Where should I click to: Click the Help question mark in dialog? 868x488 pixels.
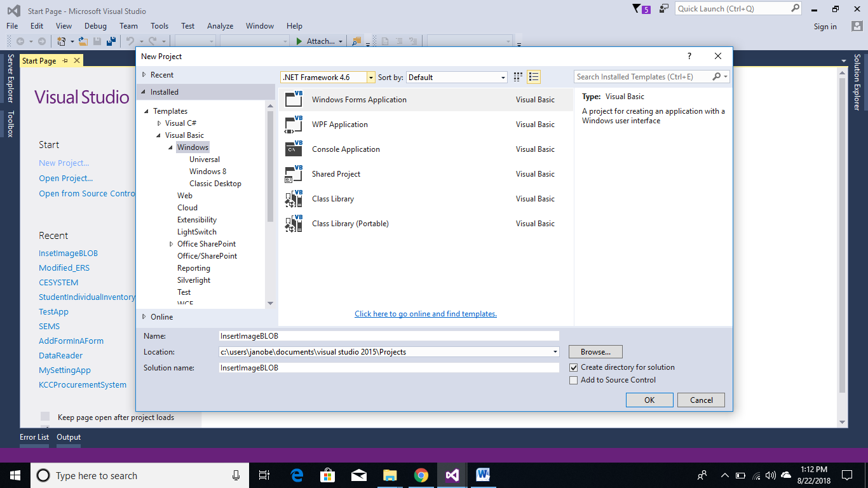point(689,57)
